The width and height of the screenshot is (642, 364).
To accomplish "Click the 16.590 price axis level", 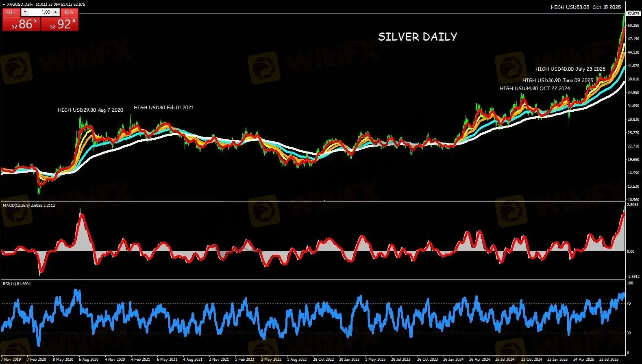I will point(633,173).
